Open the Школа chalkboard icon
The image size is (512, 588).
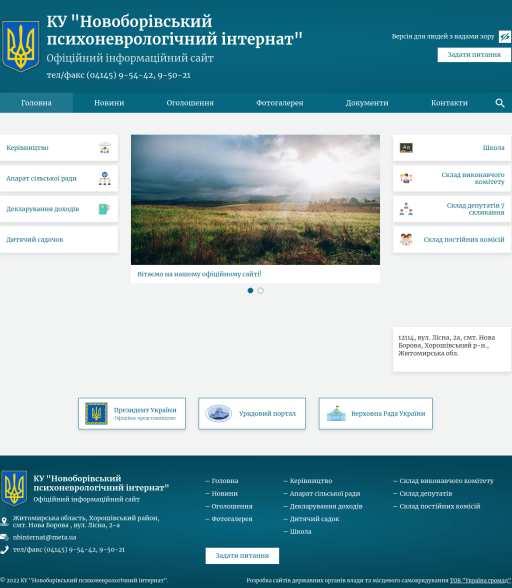[x=406, y=148]
